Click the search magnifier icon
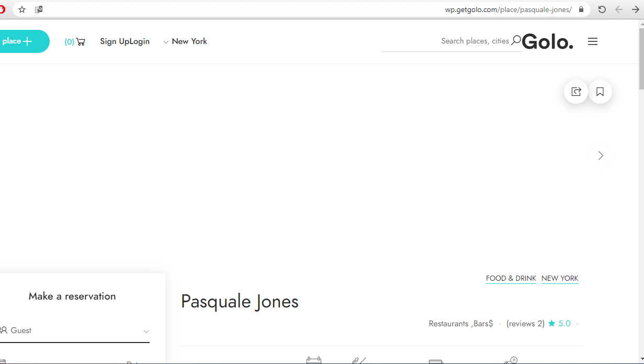 (516, 40)
